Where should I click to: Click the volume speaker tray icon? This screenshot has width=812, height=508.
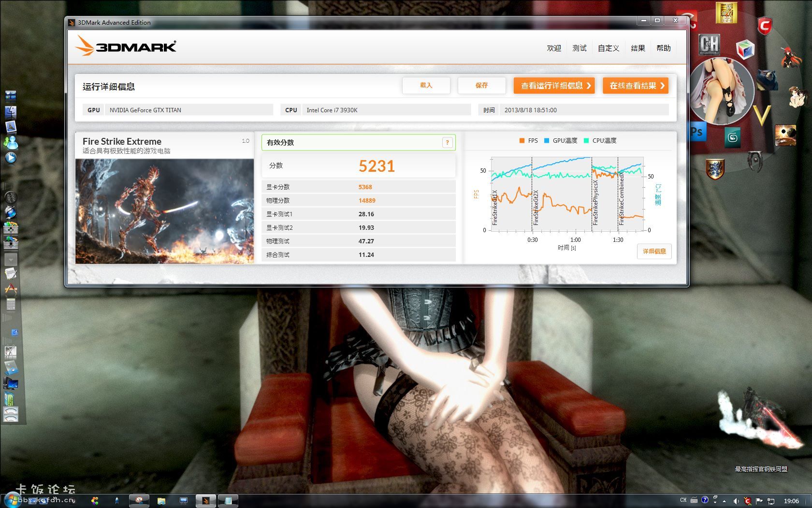coord(736,501)
